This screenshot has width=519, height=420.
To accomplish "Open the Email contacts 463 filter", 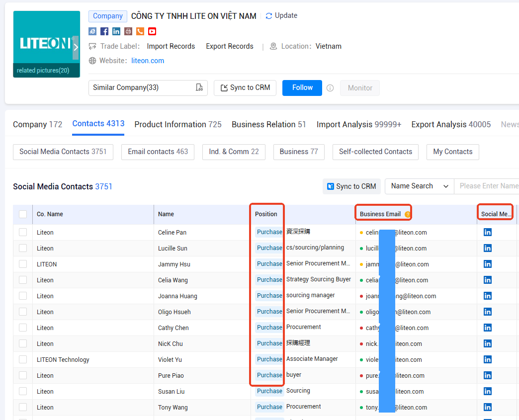I will coord(158,152).
